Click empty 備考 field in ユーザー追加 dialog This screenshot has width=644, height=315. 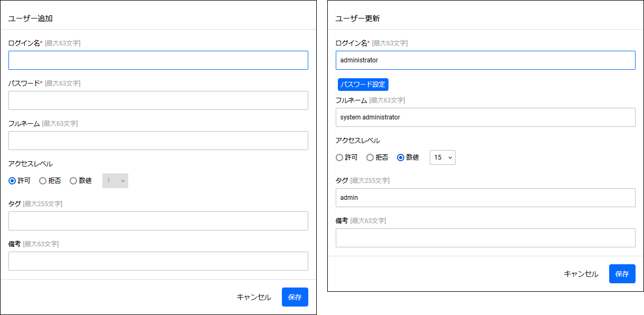coord(158,261)
